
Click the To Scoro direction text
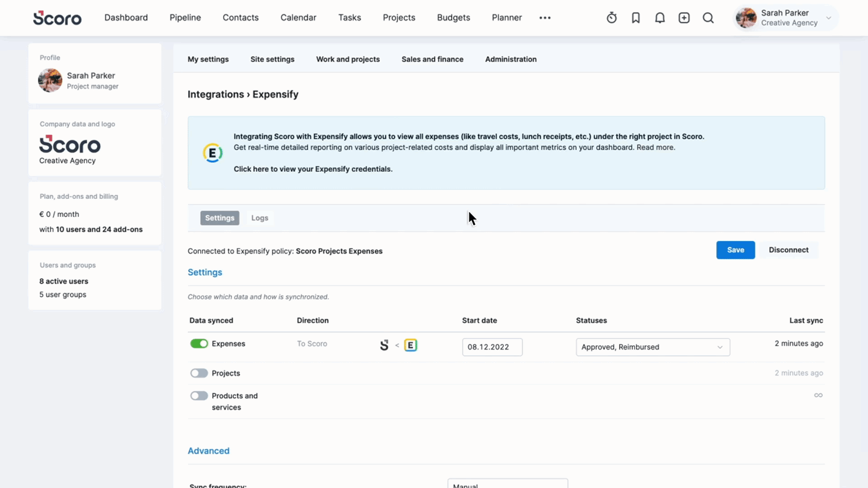[x=312, y=343]
